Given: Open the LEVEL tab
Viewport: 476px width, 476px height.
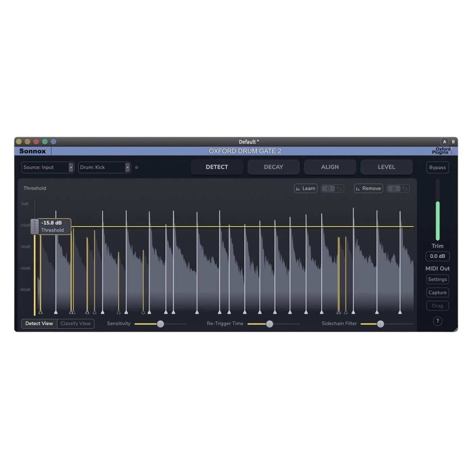Looking at the screenshot, I should point(386,167).
